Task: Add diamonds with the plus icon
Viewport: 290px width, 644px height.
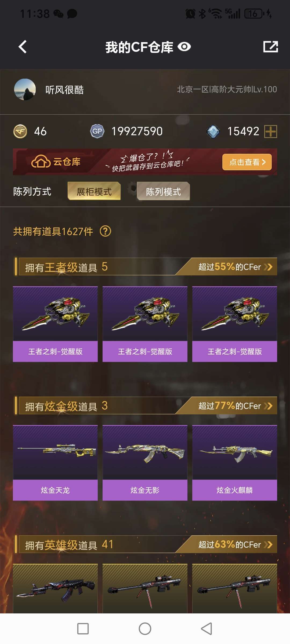Action: pyautogui.click(x=271, y=131)
